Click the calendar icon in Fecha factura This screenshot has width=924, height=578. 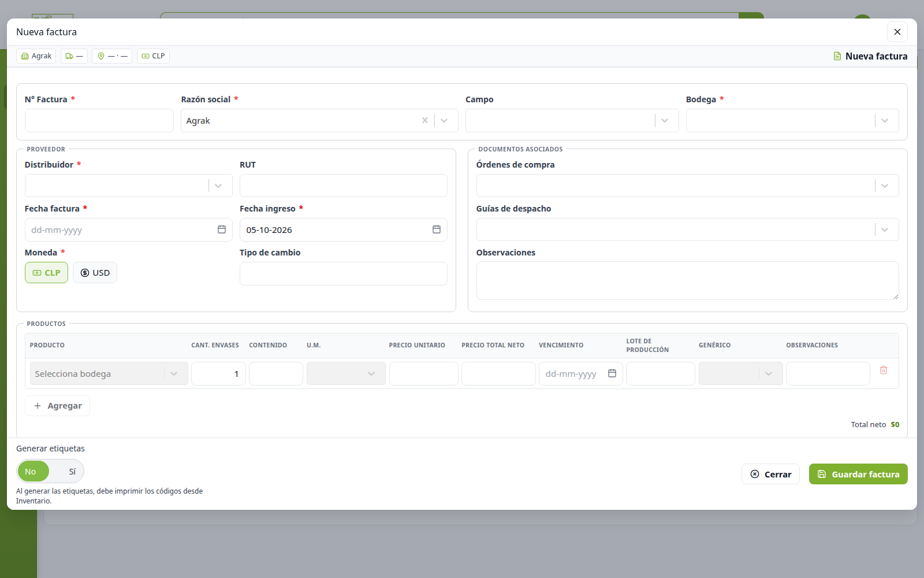pyautogui.click(x=222, y=229)
